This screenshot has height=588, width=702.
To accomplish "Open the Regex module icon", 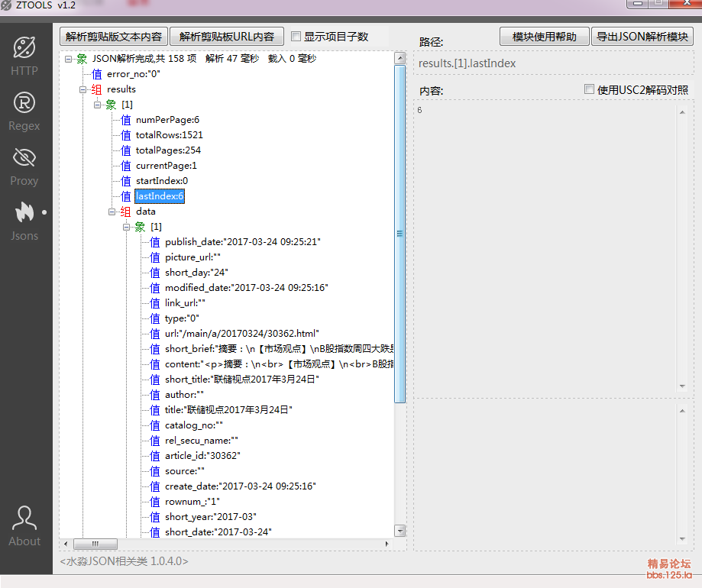I will [24, 102].
